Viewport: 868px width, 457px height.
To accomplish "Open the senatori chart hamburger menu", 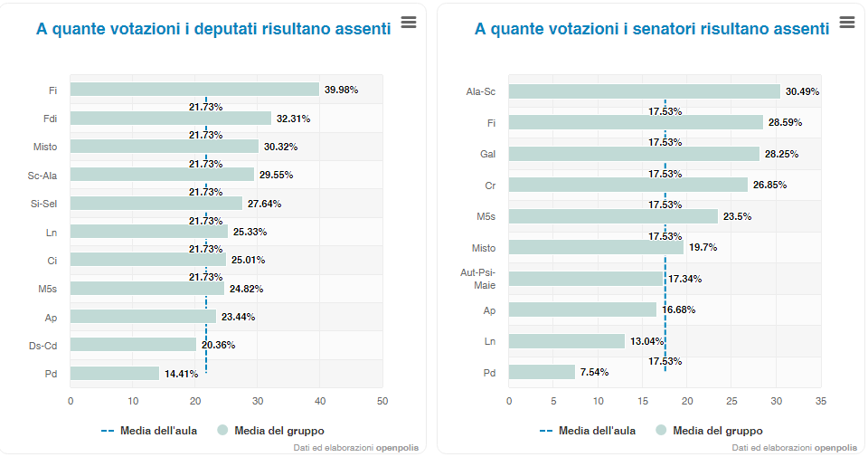I will pos(847,23).
